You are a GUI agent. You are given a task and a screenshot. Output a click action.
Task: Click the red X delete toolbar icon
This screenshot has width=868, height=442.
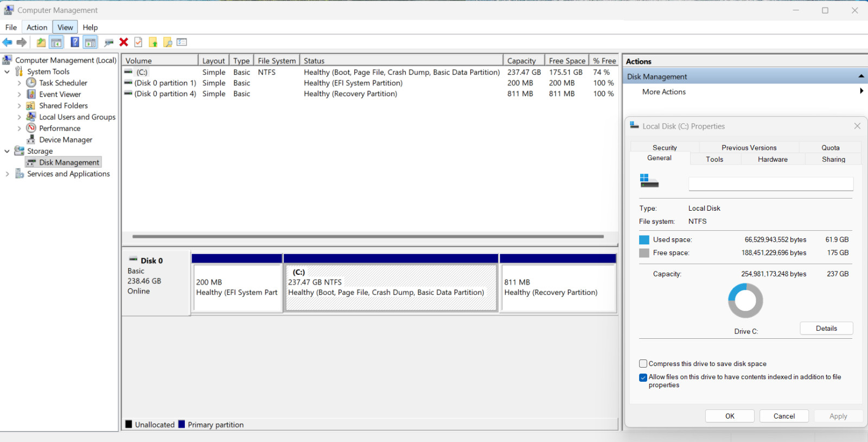coord(124,42)
